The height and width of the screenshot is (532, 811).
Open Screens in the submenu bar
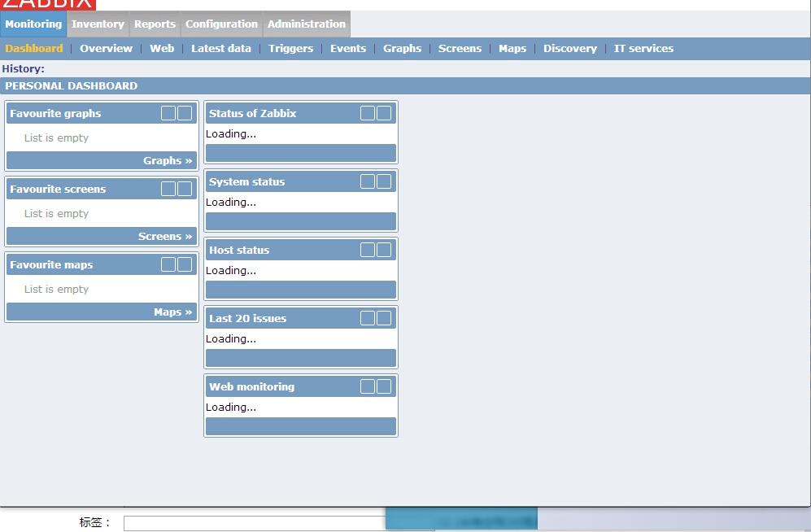[x=460, y=49]
